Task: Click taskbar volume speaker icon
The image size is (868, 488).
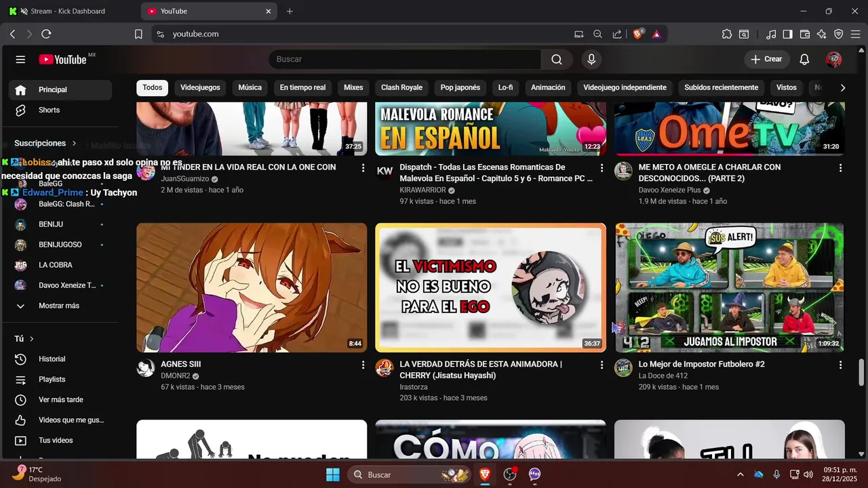Action: coord(808,474)
